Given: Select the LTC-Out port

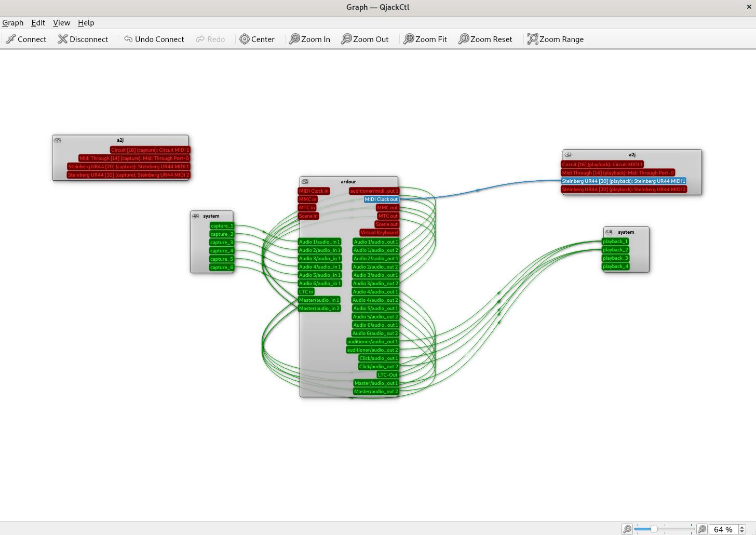Looking at the screenshot, I should (387, 374).
